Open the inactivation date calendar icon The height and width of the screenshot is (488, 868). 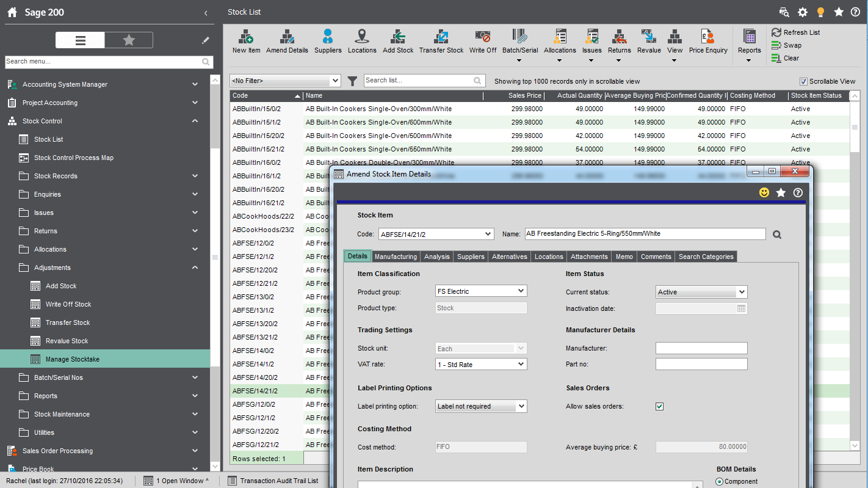pyautogui.click(x=741, y=308)
